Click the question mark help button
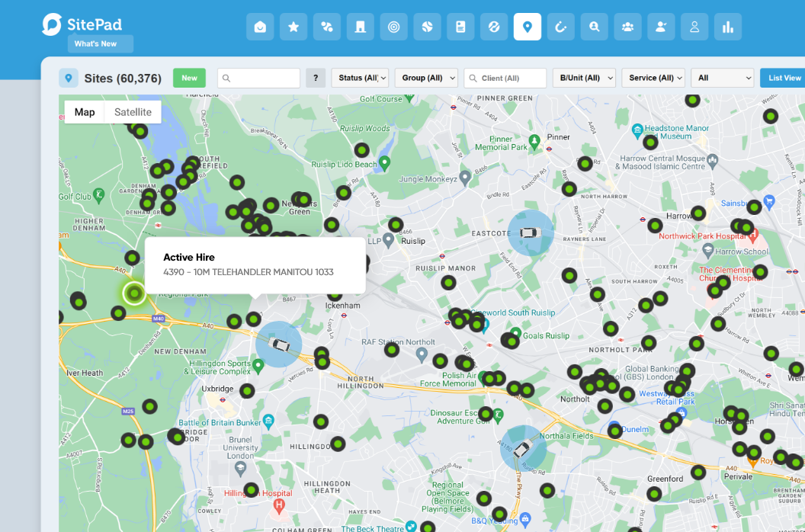 click(316, 78)
